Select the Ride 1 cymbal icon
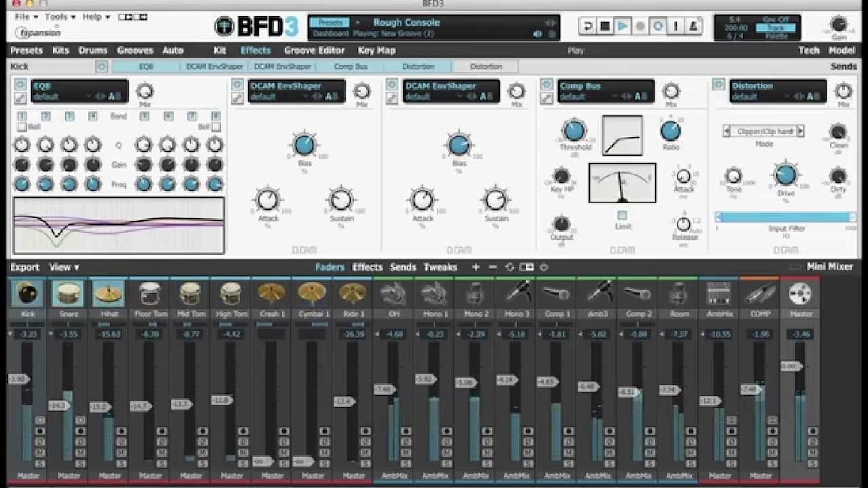This screenshot has width=868, height=488. coord(352,293)
